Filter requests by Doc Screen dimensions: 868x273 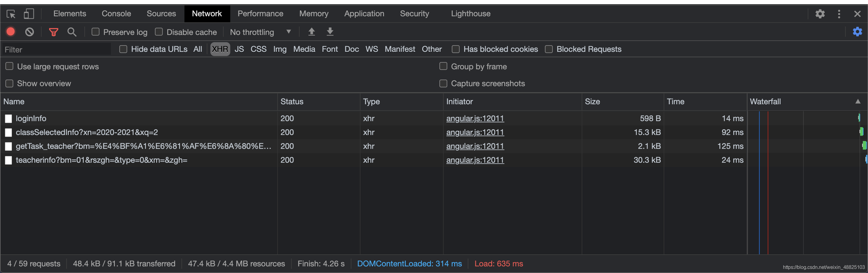pyautogui.click(x=351, y=49)
